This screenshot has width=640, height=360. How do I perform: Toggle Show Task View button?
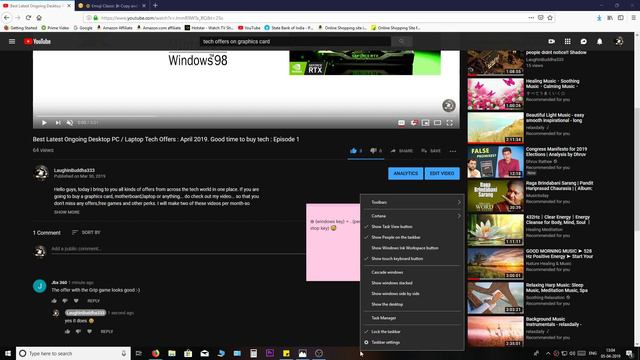click(412, 227)
